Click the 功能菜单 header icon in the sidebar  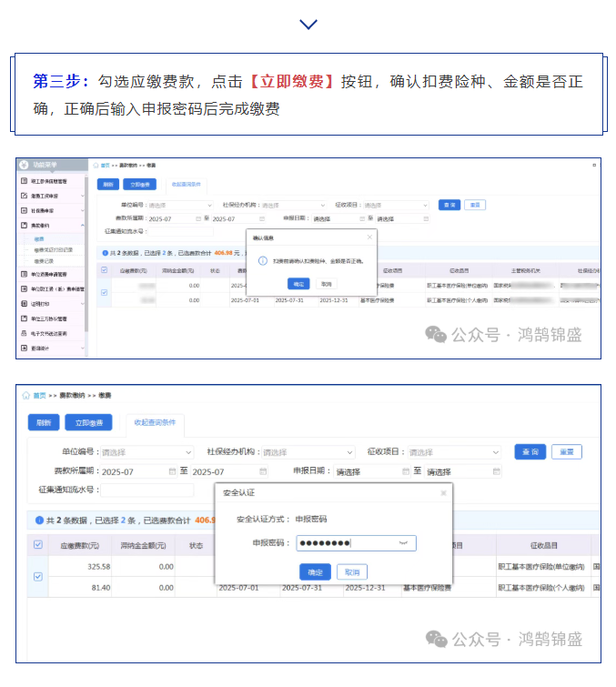(x=25, y=165)
